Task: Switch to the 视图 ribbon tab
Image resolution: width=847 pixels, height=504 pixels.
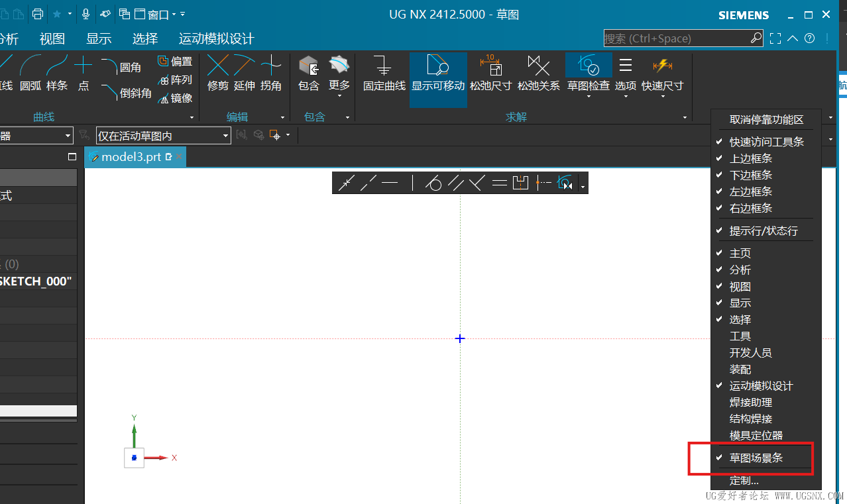Action: 52,38
